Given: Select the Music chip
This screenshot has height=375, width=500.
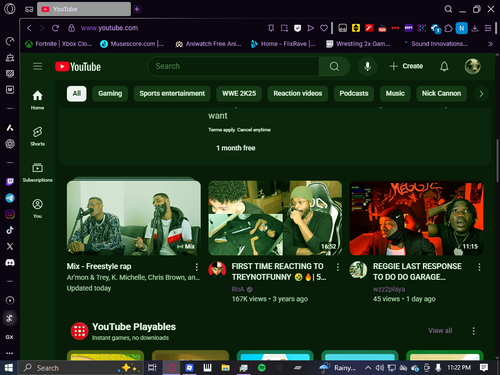Looking at the screenshot, I should click(395, 93).
